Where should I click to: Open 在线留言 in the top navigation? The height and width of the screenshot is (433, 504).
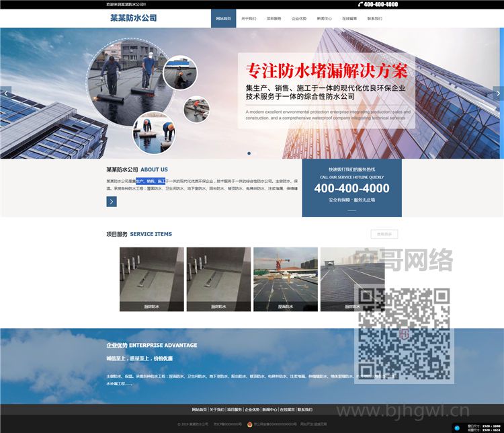pyautogui.click(x=349, y=18)
